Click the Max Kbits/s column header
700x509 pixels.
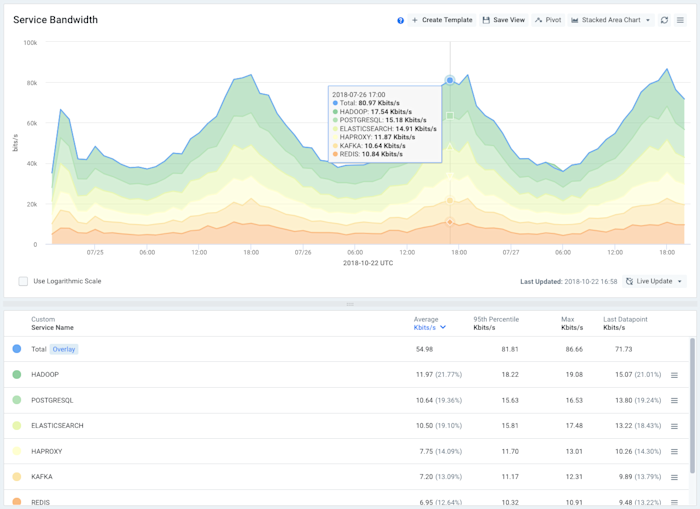572,324
